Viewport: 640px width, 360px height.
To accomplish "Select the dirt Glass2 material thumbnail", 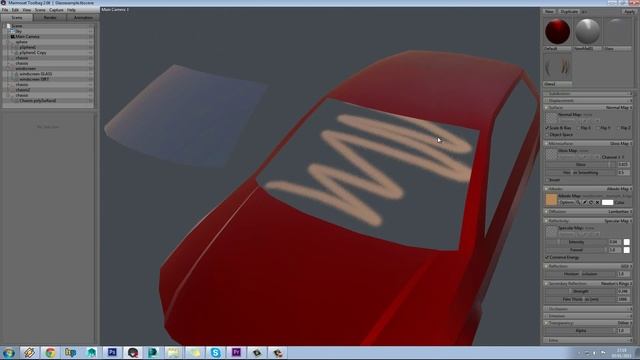I will click(557, 67).
